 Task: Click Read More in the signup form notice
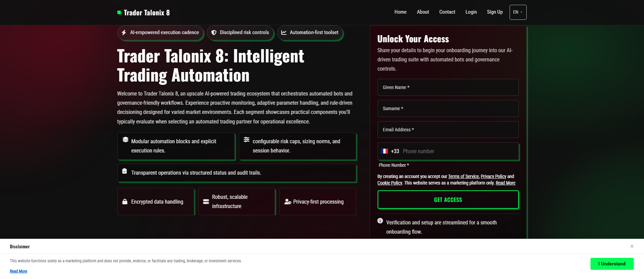pos(506,183)
